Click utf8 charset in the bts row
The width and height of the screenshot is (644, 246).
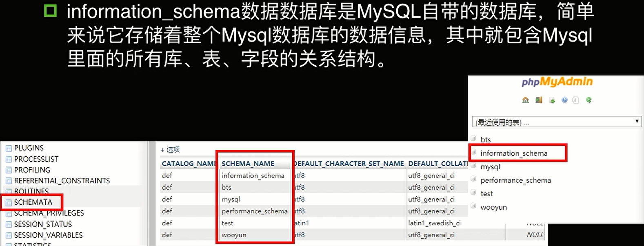tap(300, 187)
